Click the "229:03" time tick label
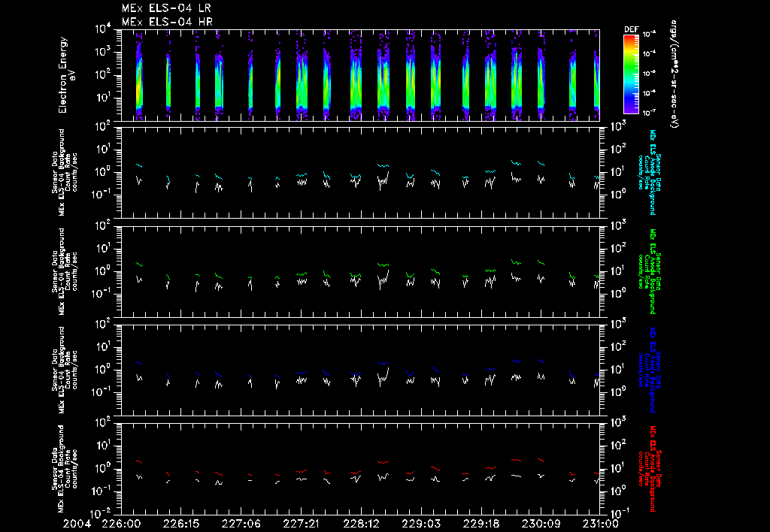The height and width of the screenshot is (532, 770). pyautogui.click(x=420, y=524)
